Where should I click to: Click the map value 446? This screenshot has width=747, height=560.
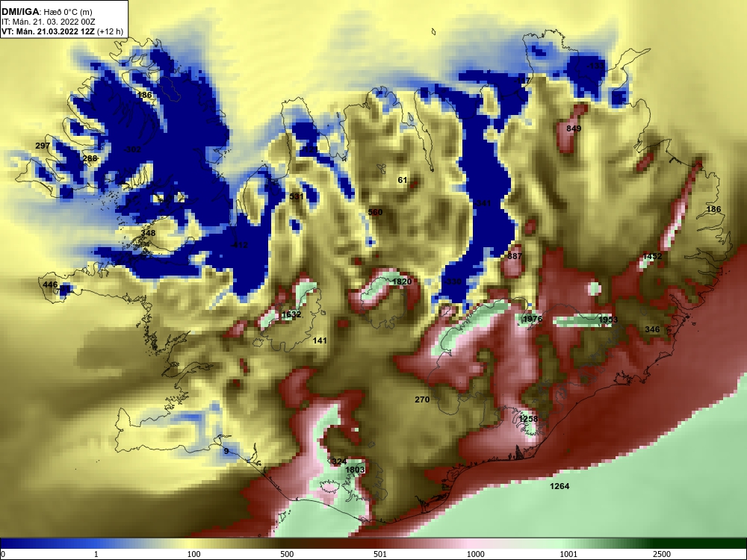[50, 284]
